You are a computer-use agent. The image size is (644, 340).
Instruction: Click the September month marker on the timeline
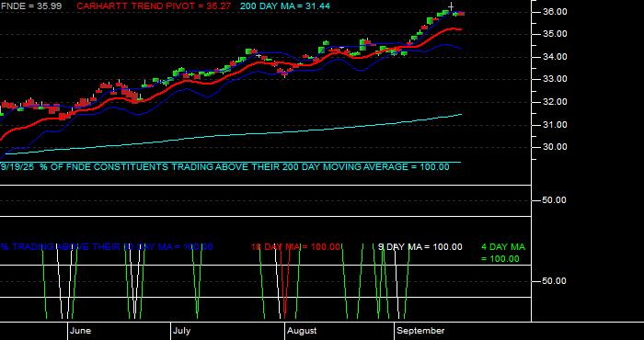[421, 331]
